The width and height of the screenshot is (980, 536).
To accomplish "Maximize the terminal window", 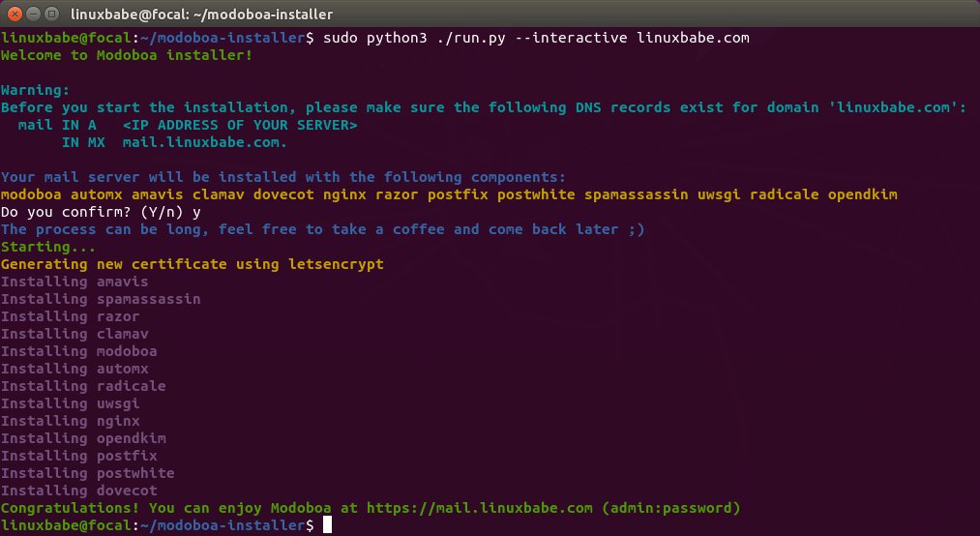I will point(50,14).
